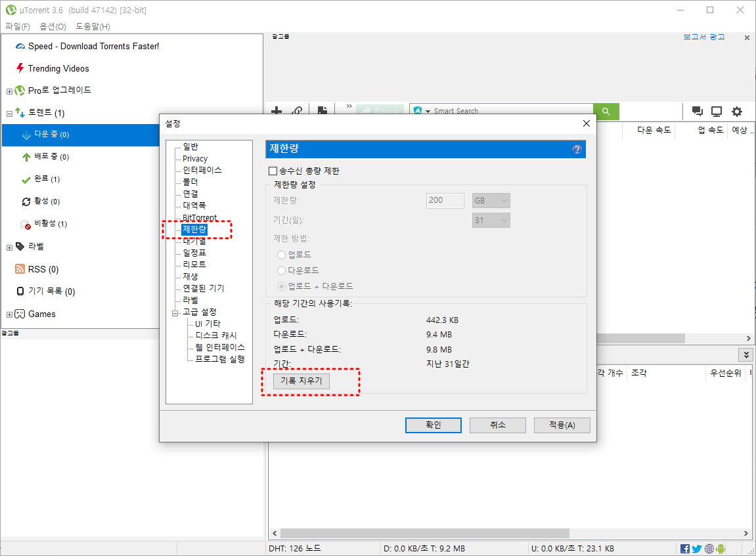Enable the 송수신 총량 제한 checkbox
This screenshot has height=556, width=756.
pos(273,171)
